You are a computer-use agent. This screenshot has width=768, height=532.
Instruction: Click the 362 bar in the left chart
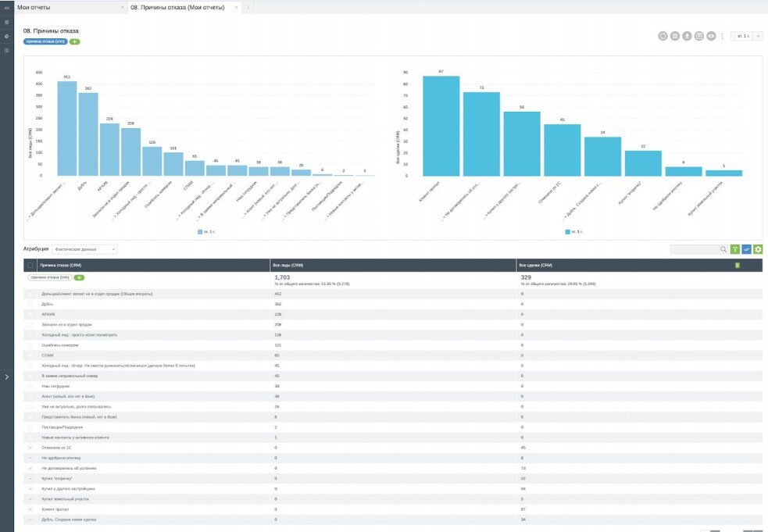(x=88, y=134)
